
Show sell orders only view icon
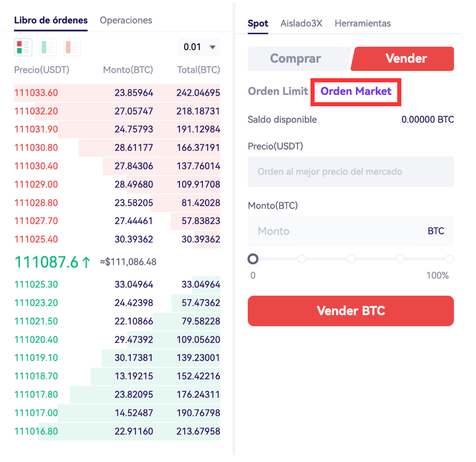(72, 47)
